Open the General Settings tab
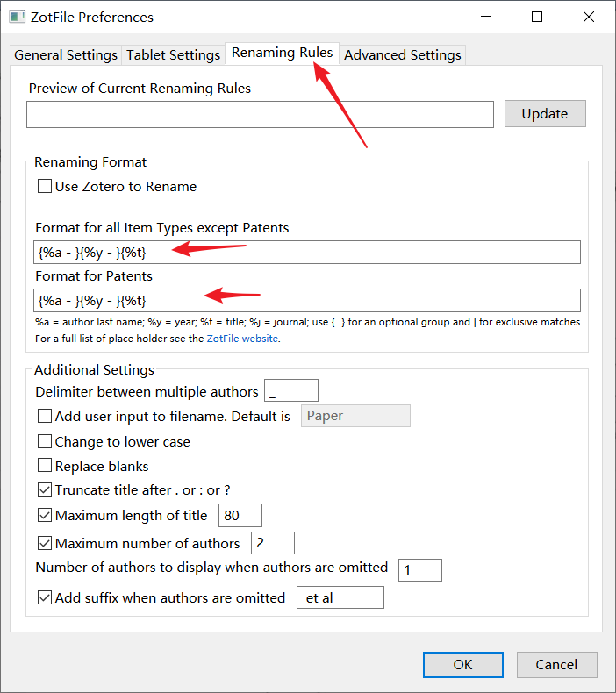 coord(66,54)
